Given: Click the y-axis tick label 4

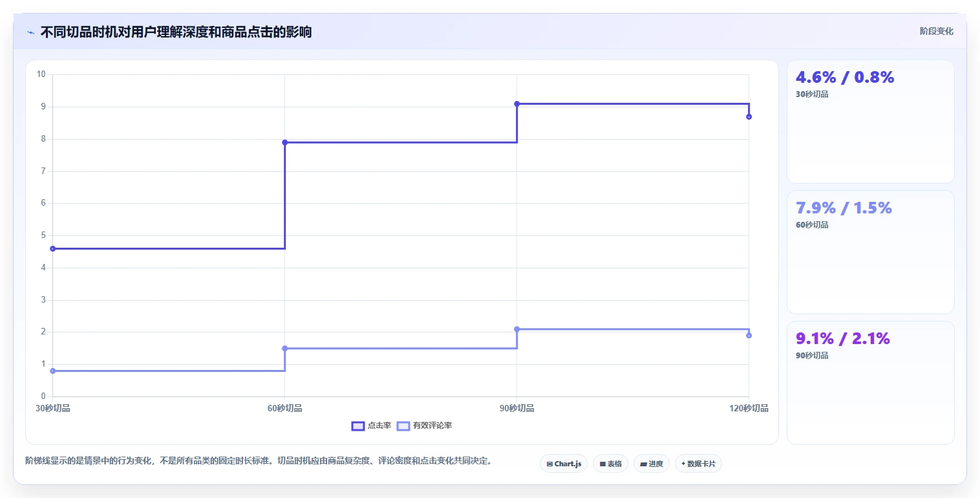Looking at the screenshot, I should pos(43,268).
